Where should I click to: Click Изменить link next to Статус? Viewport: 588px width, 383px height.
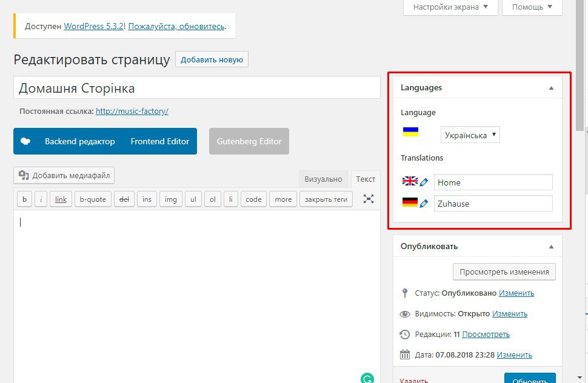516,293
